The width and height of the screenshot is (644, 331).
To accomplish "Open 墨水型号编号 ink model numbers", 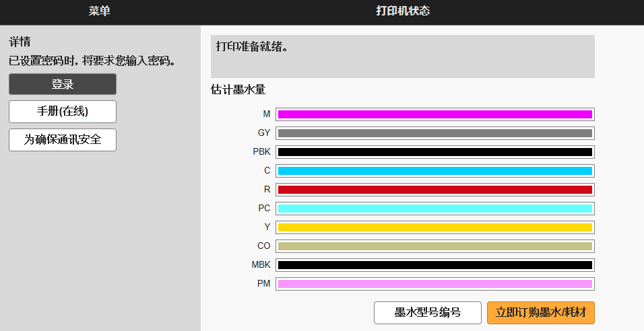I will point(428,313).
